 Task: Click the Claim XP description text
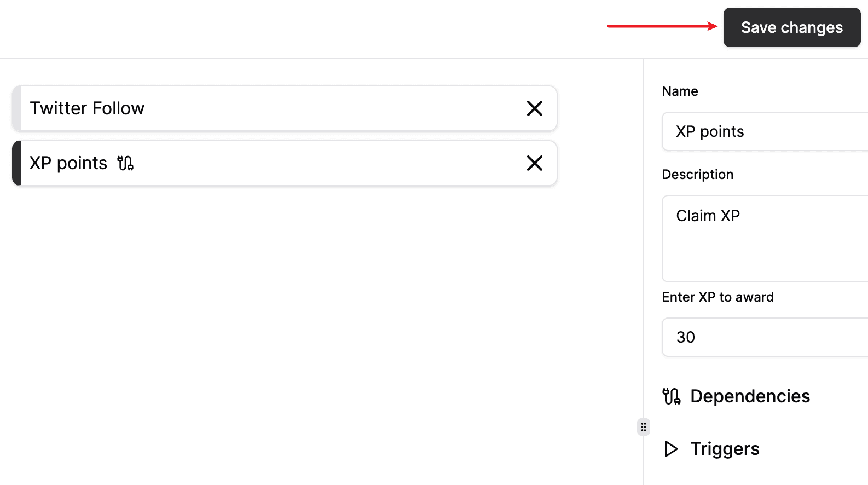tap(708, 216)
